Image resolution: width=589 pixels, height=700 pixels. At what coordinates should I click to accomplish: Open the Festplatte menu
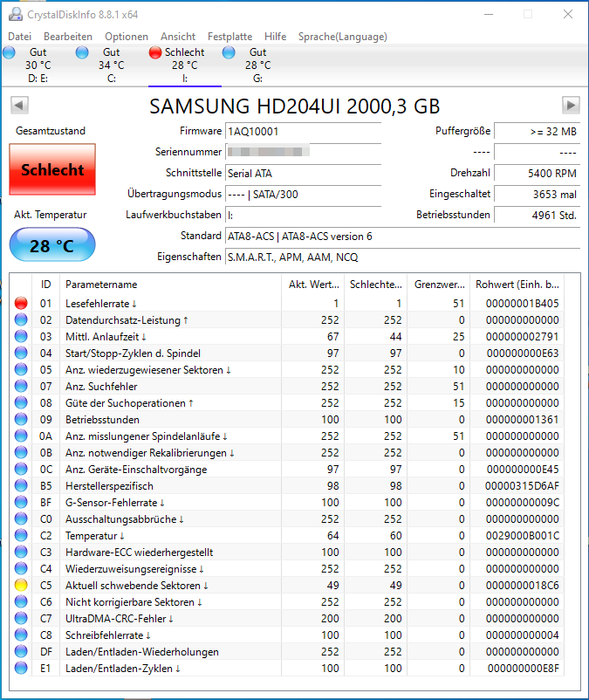pyautogui.click(x=229, y=37)
